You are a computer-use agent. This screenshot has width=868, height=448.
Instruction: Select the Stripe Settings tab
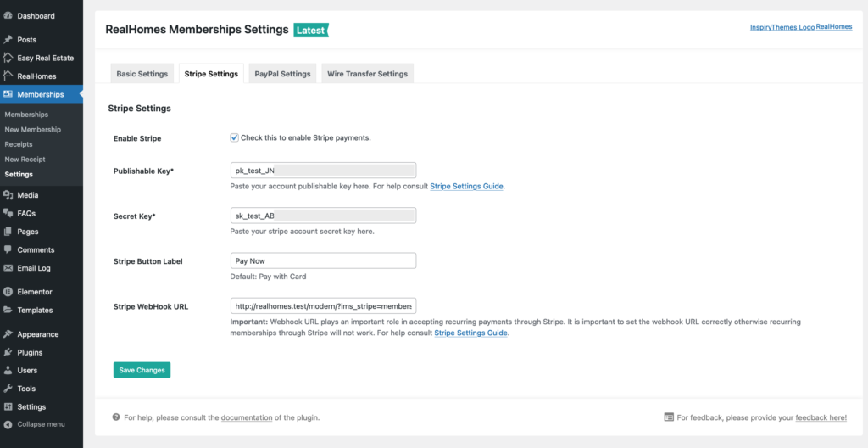click(211, 74)
